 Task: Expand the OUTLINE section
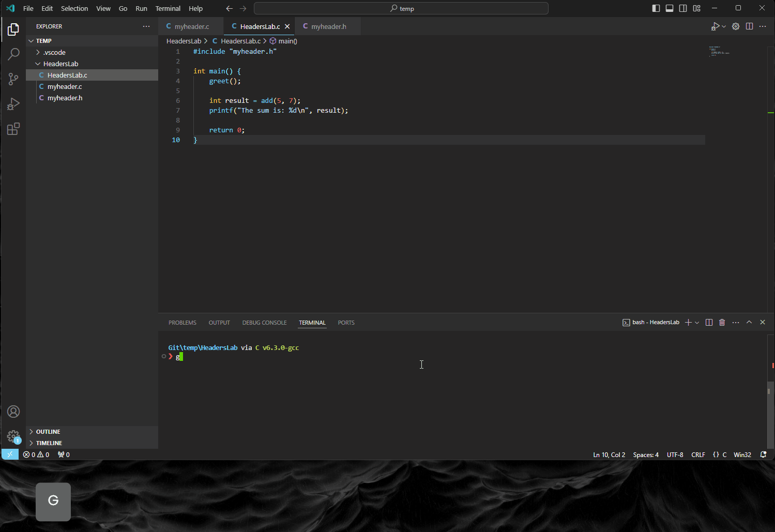48,432
